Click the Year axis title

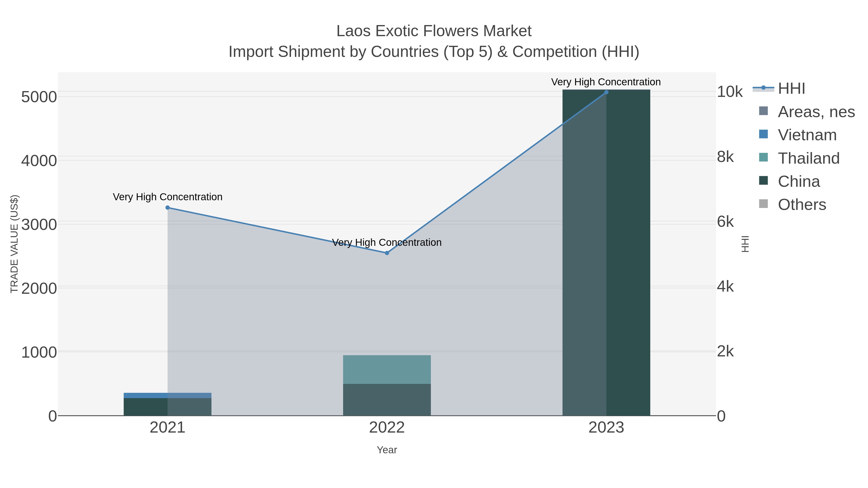click(x=387, y=450)
